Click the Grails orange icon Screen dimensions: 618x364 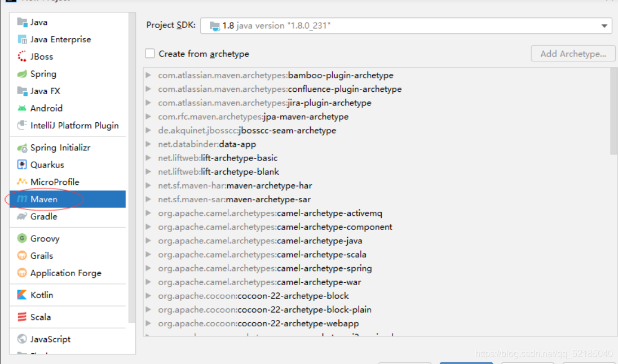click(x=22, y=256)
